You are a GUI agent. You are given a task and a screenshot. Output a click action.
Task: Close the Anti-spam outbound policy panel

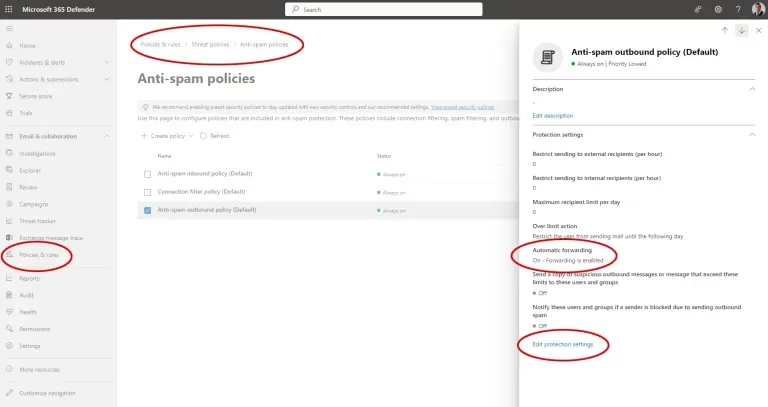point(758,30)
